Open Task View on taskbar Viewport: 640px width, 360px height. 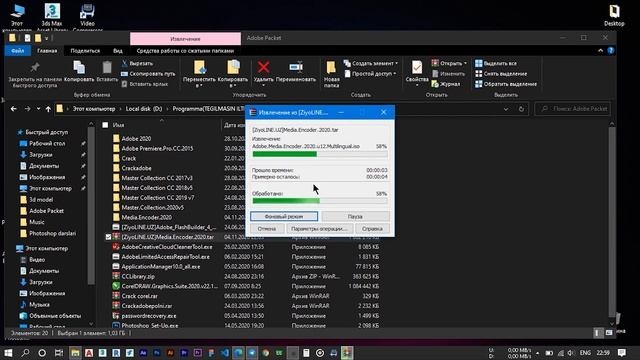pos(59,353)
